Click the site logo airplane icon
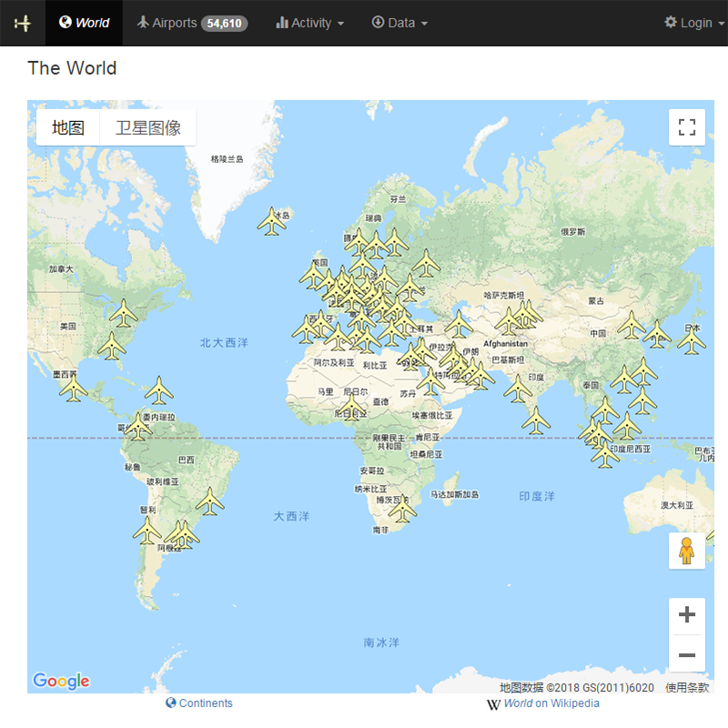Screen dimensions: 728x728 click(x=23, y=23)
